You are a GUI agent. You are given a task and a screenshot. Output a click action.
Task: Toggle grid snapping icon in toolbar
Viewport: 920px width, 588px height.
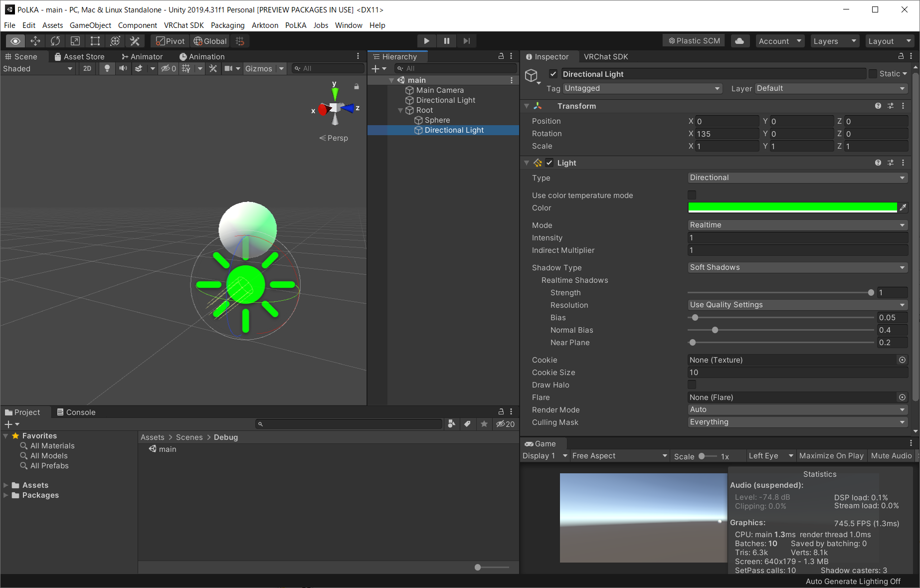pyautogui.click(x=240, y=41)
